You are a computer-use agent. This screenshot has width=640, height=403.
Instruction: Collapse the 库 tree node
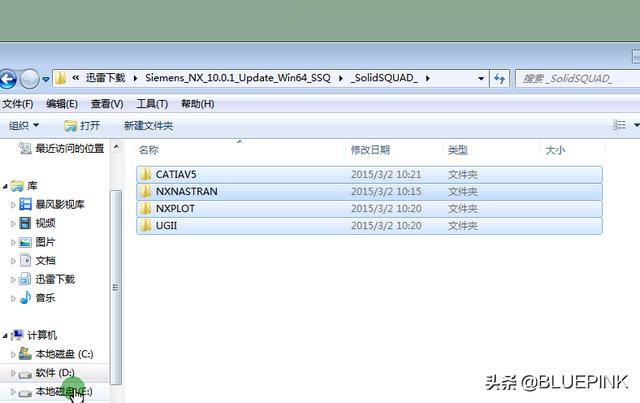click(5, 187)
